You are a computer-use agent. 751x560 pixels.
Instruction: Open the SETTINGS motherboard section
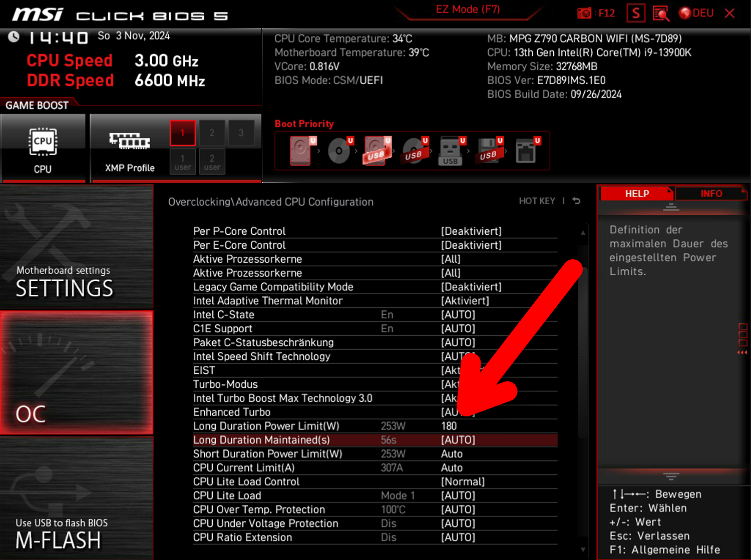77,247
